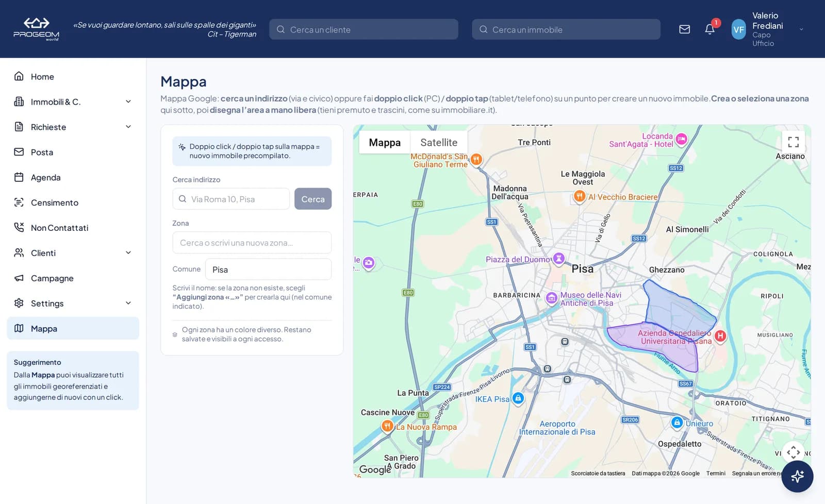Click the hospital H marker on map
This screenshot has height=504, width=825.
click(x=720, y=336)
